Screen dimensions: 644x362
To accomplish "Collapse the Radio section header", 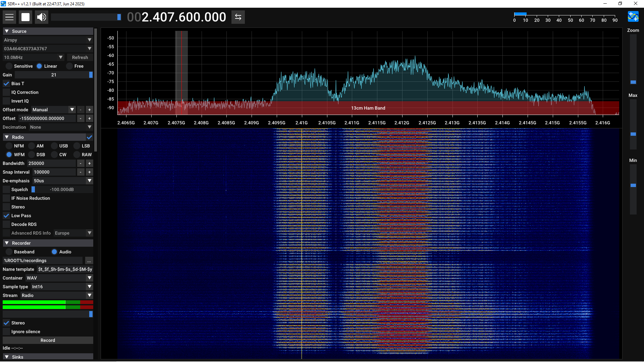I will tap(44, 137).
